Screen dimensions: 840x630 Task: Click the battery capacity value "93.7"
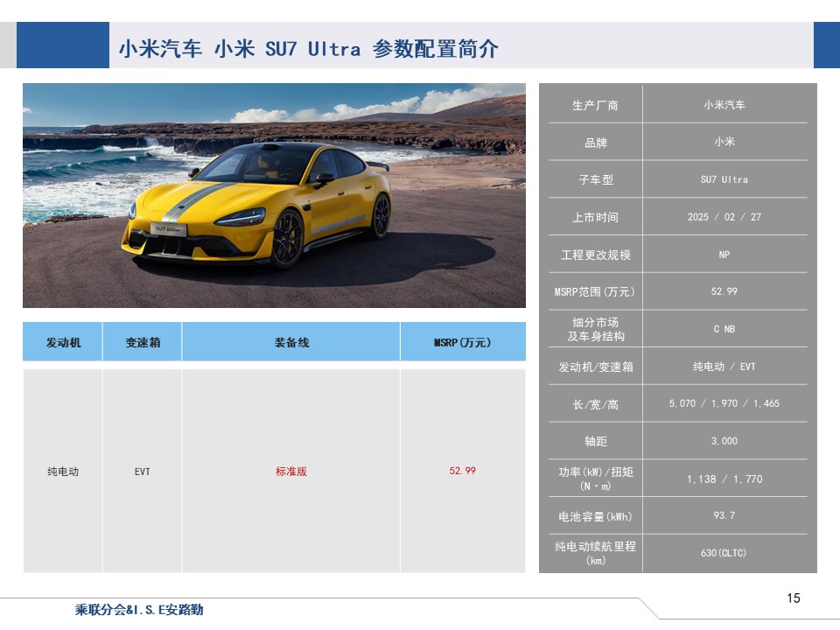[724, 515]
